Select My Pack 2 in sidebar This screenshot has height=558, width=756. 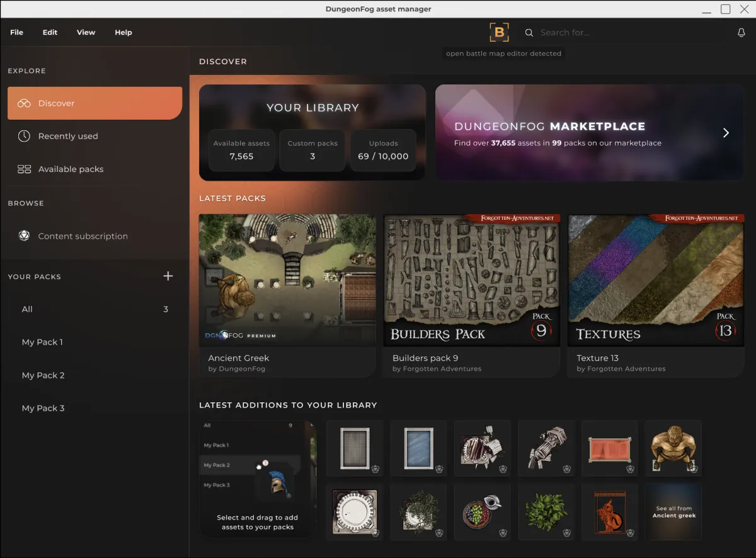94,375
